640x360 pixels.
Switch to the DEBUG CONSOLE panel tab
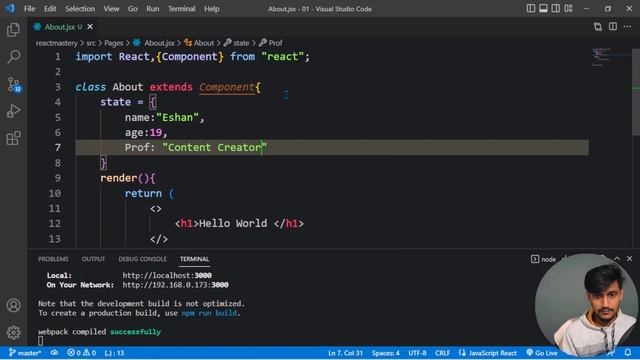click(142, 259)
